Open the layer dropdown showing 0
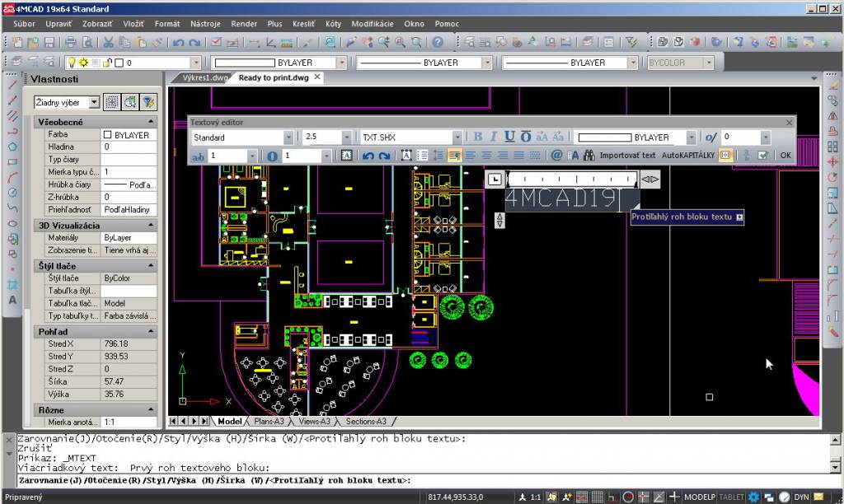The width and height of the screenshot is (844, 504). [x=195, y=63]
